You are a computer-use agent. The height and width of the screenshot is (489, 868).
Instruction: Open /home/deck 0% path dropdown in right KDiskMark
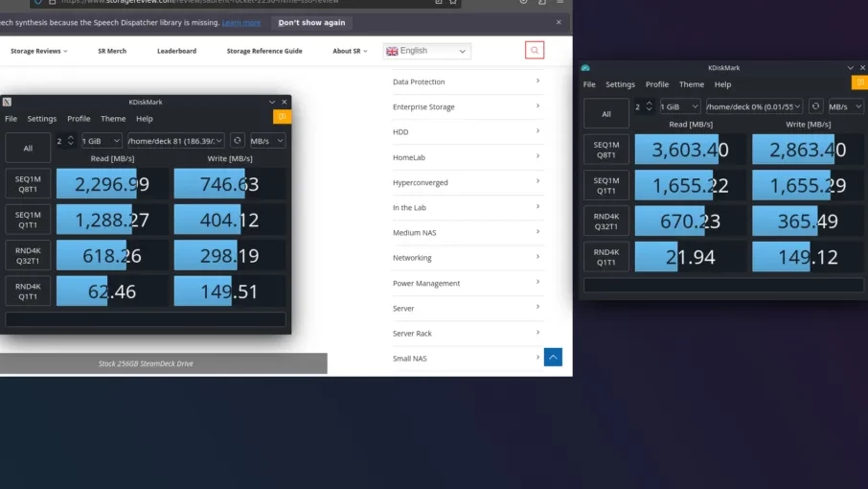(753, 106)
